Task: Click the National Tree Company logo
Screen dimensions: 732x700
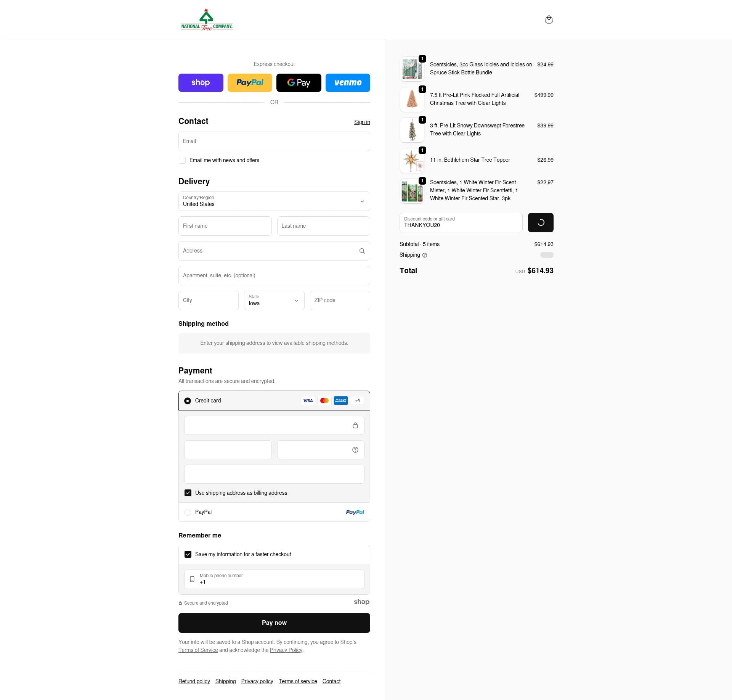Action: click(x=207, y=20)
